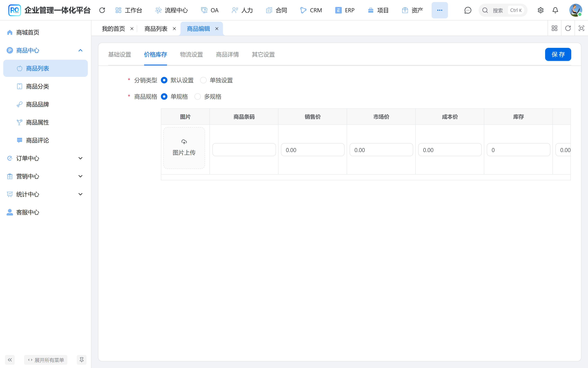
Task: Select 默认设置 distribution type
Action: point(164,80)
